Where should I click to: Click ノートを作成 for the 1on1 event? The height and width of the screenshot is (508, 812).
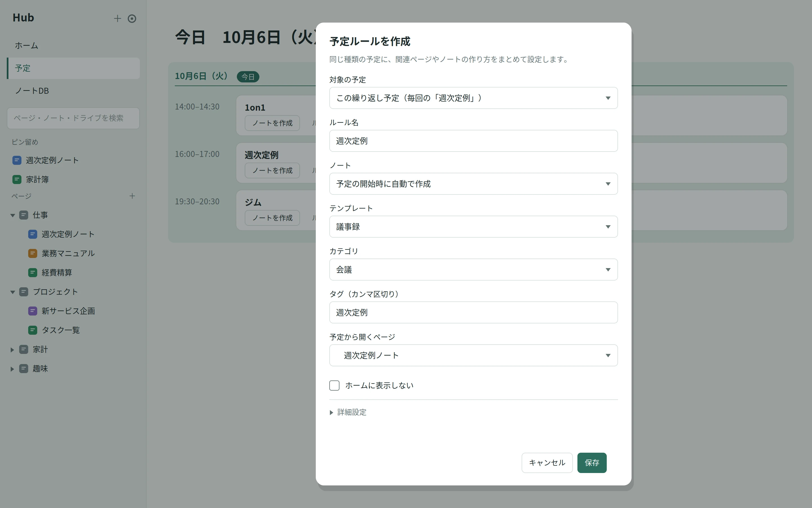(x=272, y=123)
